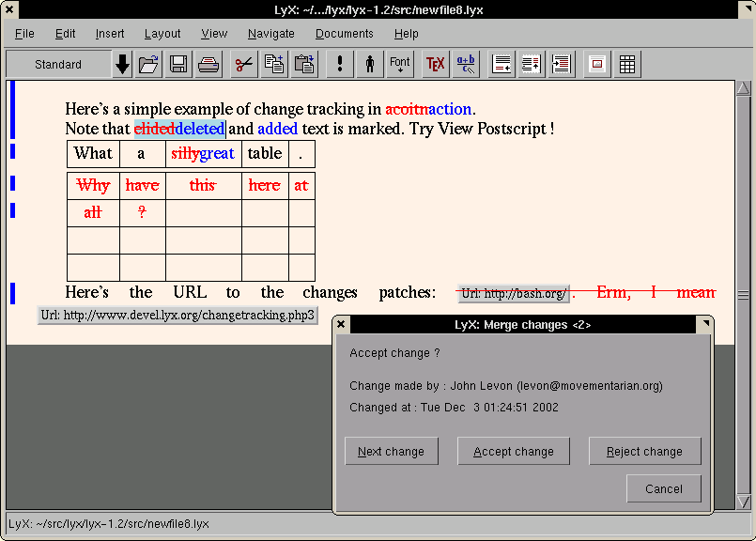Insert math formula with a+b icon
Screen dimensions: 756x541
(465, 65)
